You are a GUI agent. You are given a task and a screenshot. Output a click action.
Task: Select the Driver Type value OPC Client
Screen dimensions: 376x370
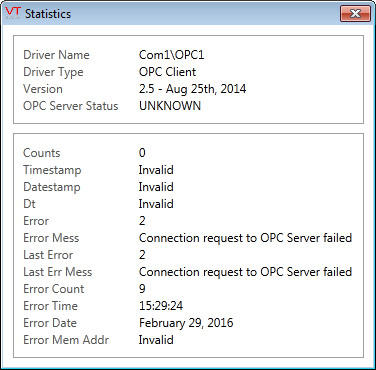[x=167, y=72]
